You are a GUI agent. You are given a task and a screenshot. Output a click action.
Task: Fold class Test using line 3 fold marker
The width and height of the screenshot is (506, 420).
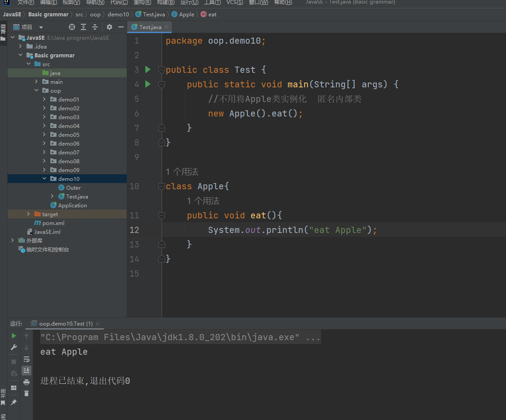tap(162, 70)
